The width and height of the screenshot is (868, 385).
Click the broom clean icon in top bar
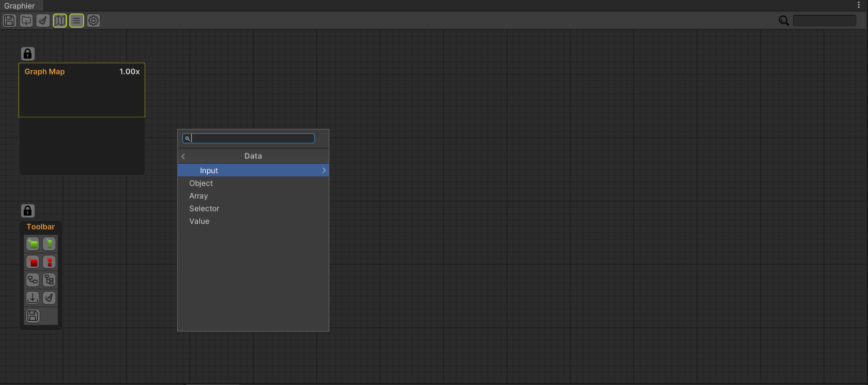coord(43,21)
